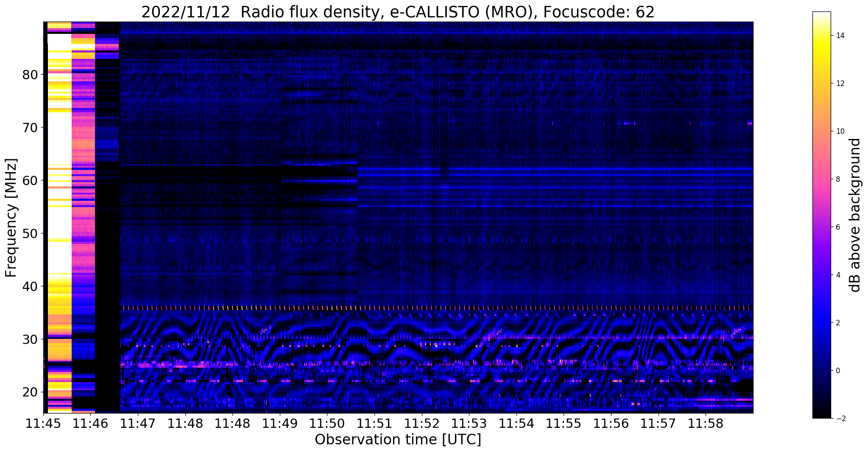Click the 20 MHz frequency tick label

click(30, 392)
